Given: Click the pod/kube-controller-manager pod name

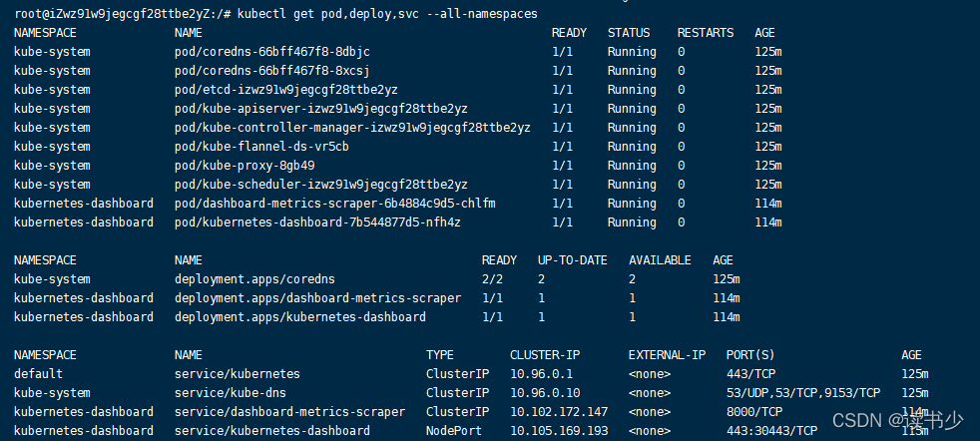Looking at the screenshot, I should point(352,128).
